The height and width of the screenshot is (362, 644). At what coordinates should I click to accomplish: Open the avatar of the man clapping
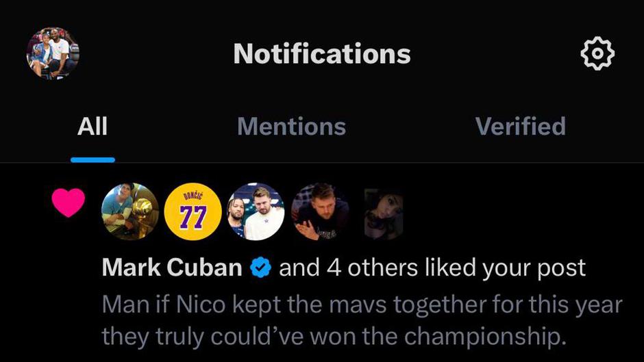click(x=320, y=211)
